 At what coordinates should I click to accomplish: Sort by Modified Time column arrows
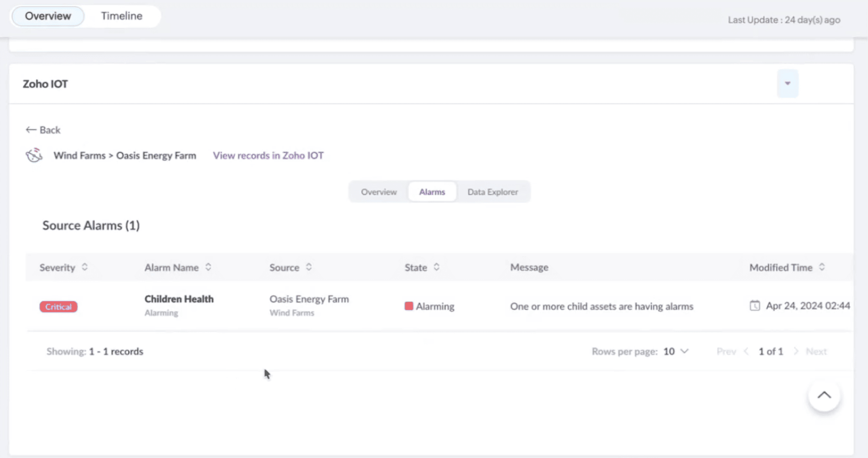click(822, 267)
